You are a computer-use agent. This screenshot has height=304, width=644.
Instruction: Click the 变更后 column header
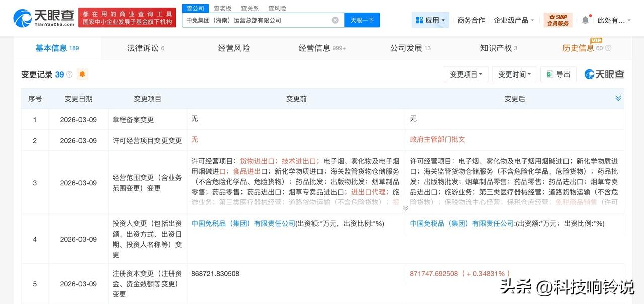tap(515, 99)
